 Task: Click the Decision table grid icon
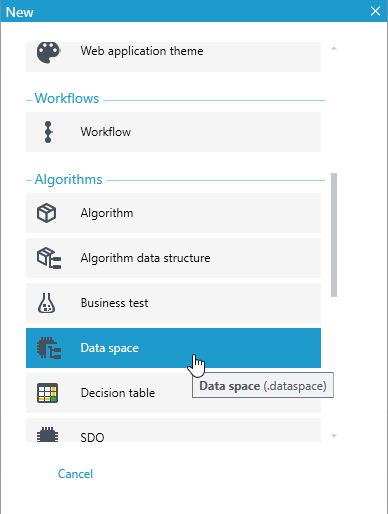pos(47,393)
